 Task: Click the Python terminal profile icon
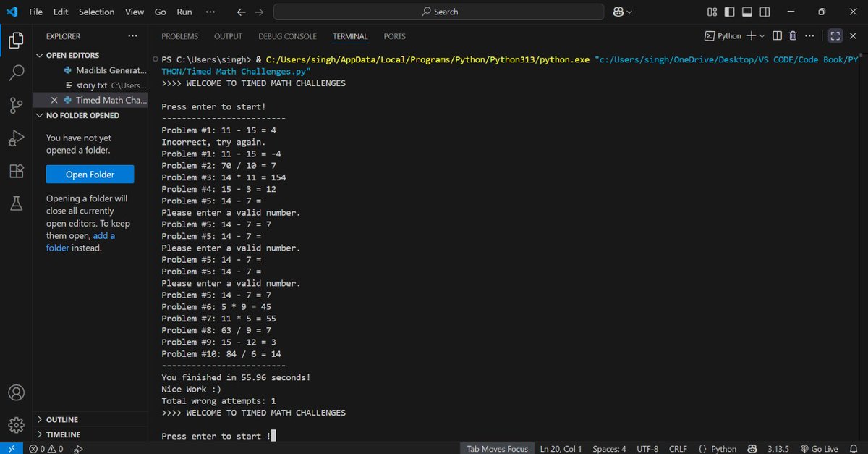[x=710, y=36]
